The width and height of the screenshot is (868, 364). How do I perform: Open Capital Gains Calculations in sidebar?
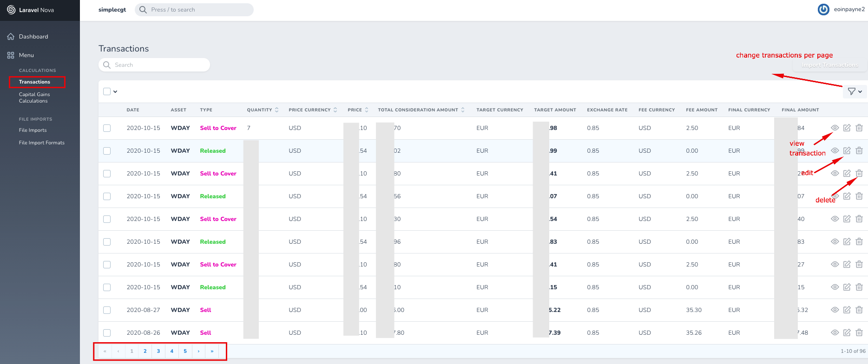(34, 97)
